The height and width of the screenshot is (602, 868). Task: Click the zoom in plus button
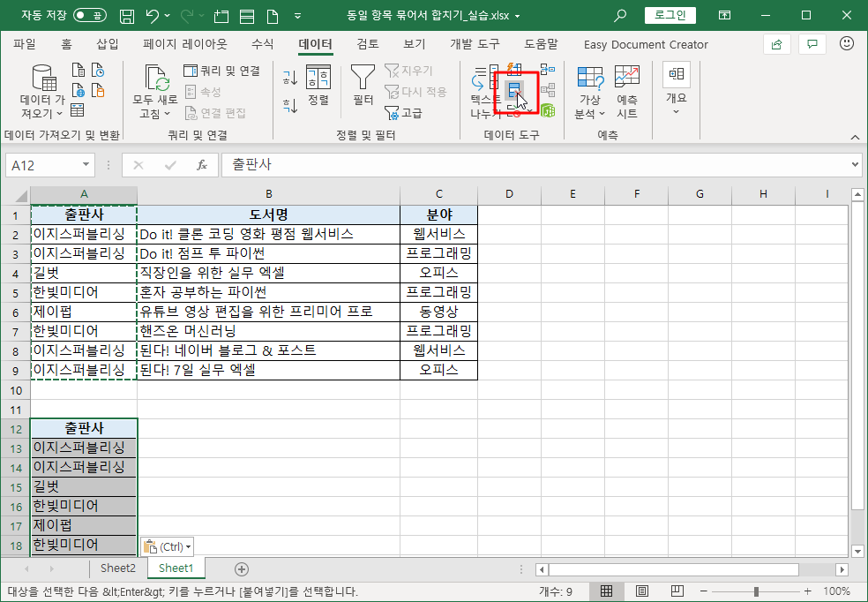click(x=808, y=591)
